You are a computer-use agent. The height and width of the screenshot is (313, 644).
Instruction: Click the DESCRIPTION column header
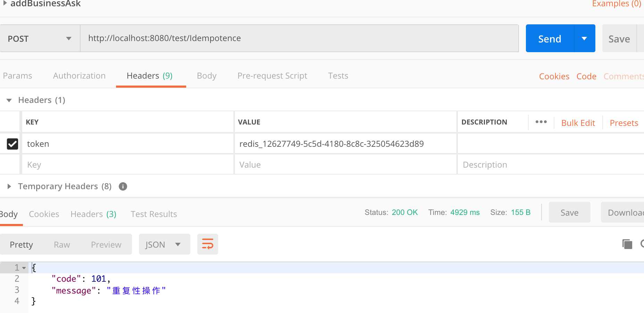tap(484, 122)
